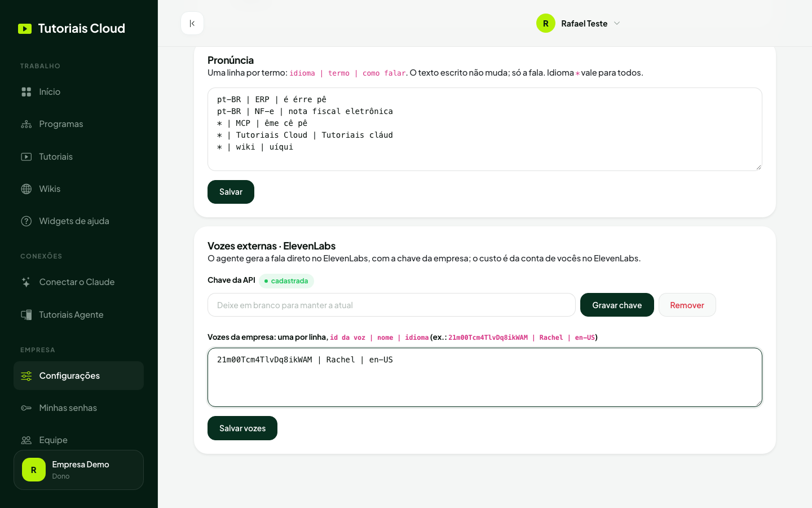Screen dimensions: 812x508
Task: Click the Vozes externas · ElevenLabs heading
Action: [x=271, y=246]
